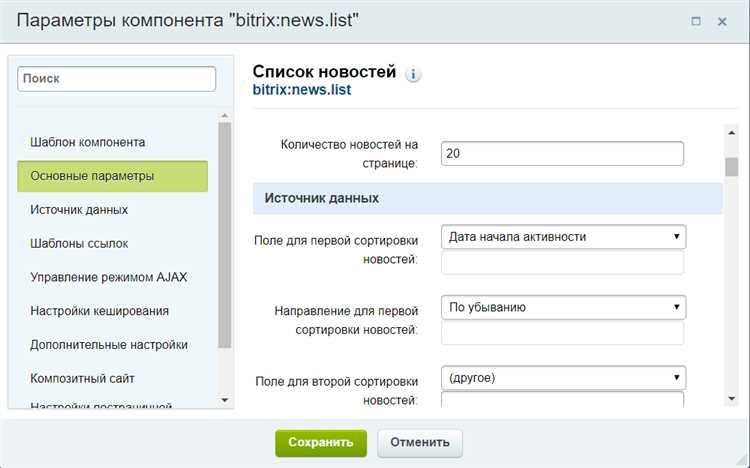The width and height of the screenshot is (750, 468).
Task: Click parameters panel scroll up arrow
Action: [x=731, y=133]
